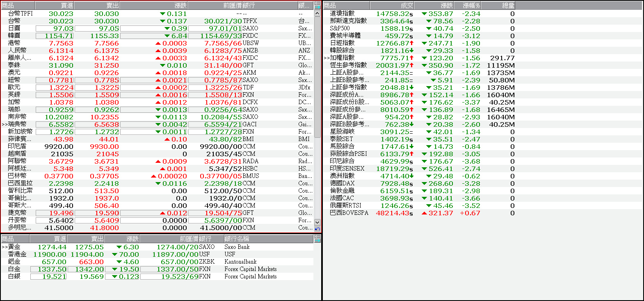Select the 瑞郎 currency row
644x301 pixels.
click(x=157, y=109)
